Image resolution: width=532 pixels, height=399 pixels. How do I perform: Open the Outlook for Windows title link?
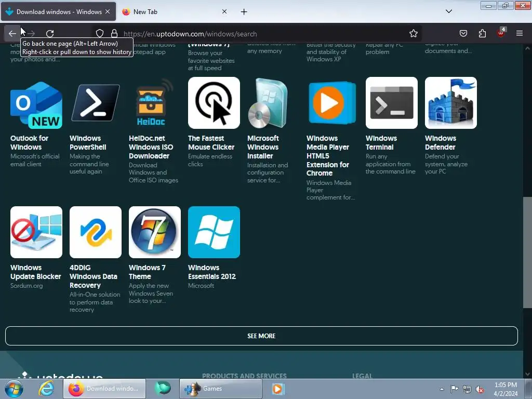pos(29,142)
